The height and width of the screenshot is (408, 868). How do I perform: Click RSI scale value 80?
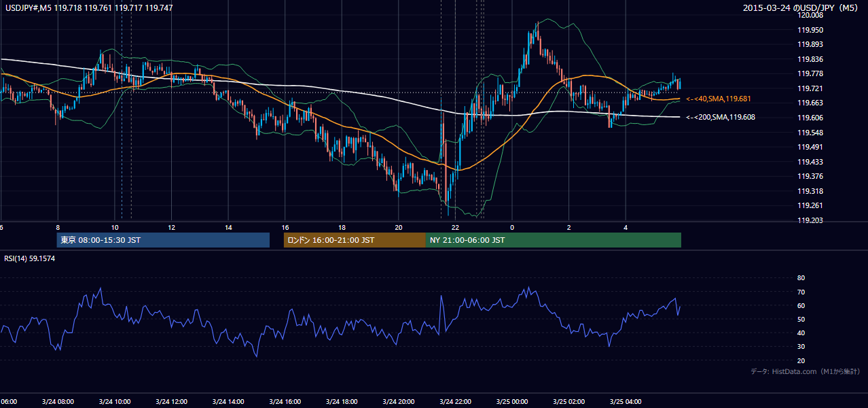click(x=801, y=278)
